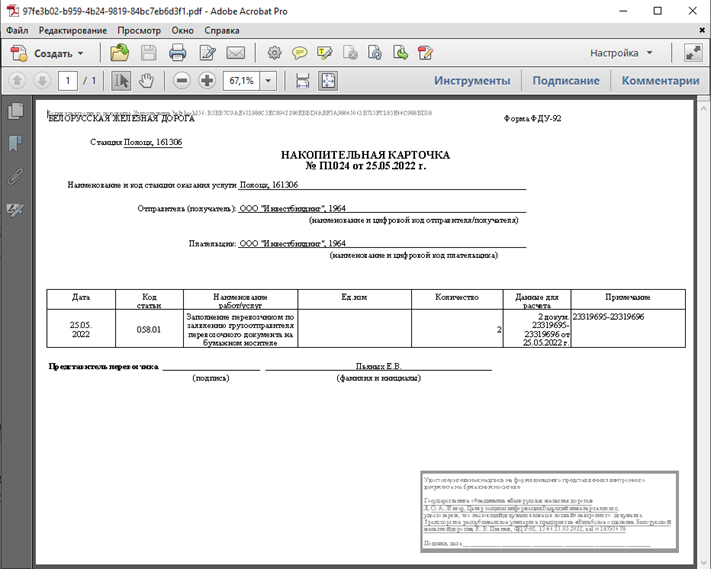Open the Окно menu

coord(183,30)
